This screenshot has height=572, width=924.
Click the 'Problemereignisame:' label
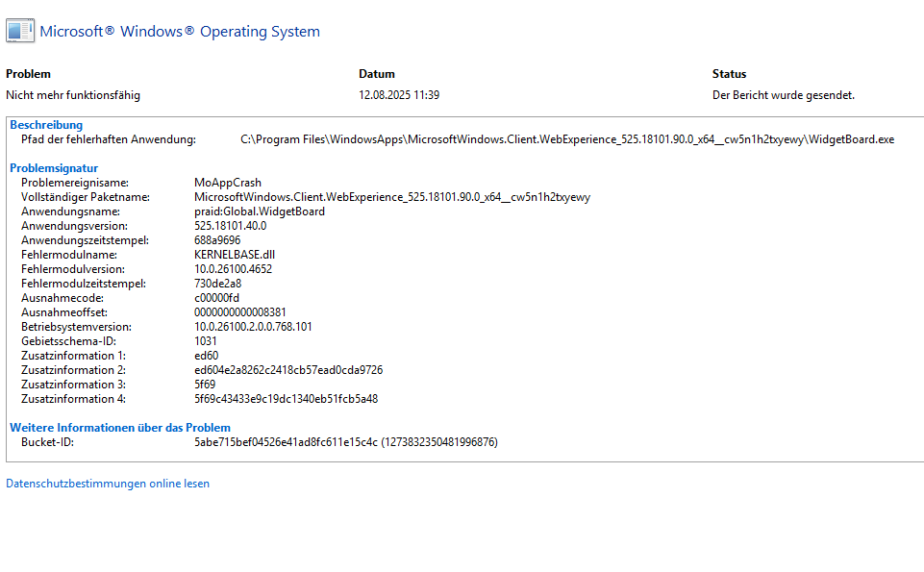click(x=75, y=183)
